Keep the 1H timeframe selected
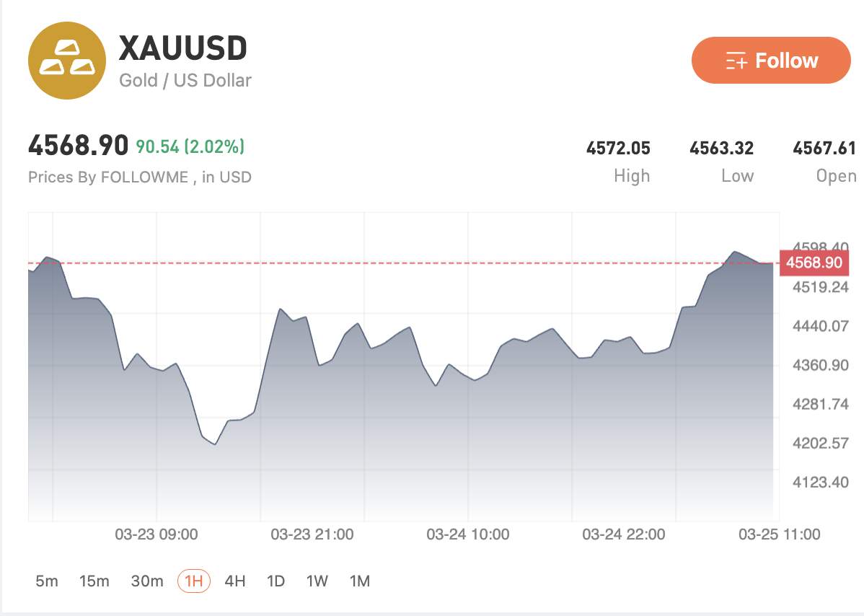The image size is (864, 616). pos(194,581)
